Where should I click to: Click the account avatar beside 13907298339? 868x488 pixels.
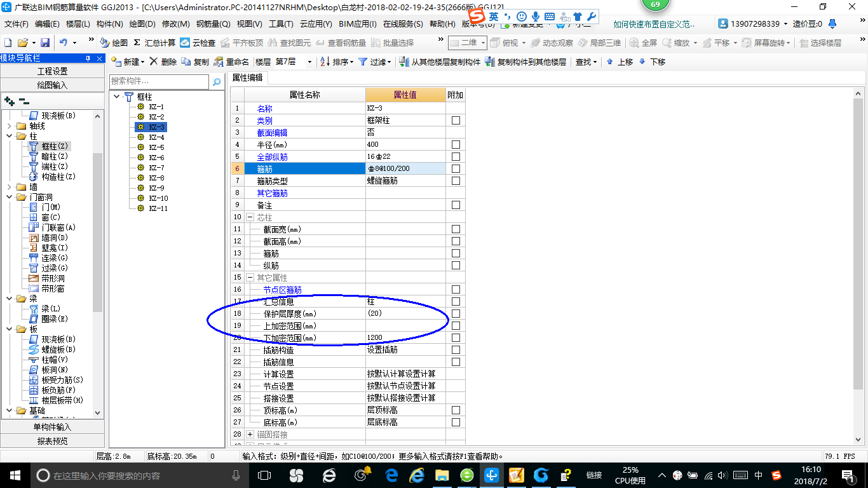[724, 24]
